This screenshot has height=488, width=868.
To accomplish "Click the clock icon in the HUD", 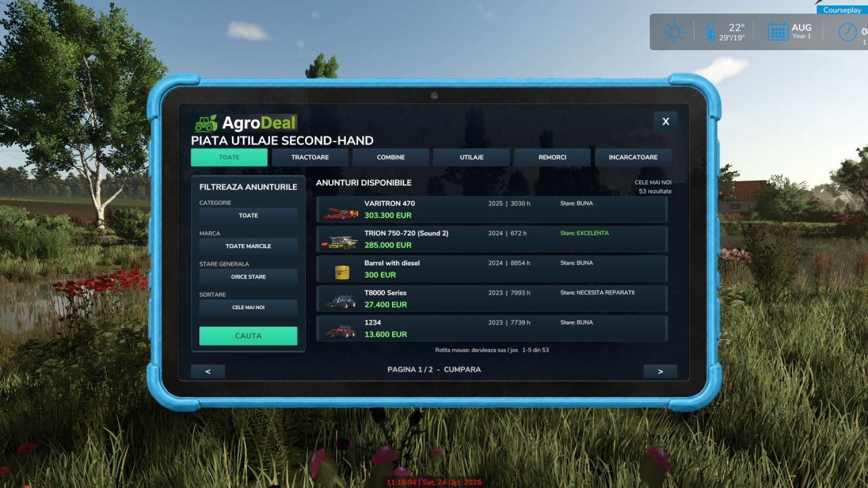I will (848, 32).
